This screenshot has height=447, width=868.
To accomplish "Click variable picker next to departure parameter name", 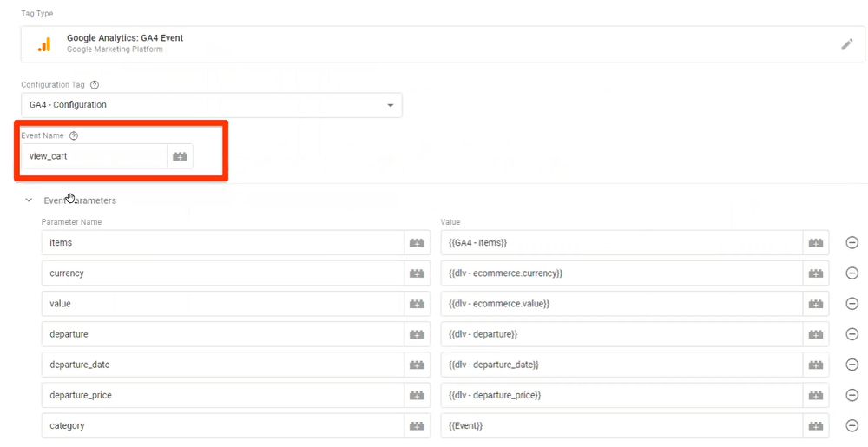I will point(417,334).
